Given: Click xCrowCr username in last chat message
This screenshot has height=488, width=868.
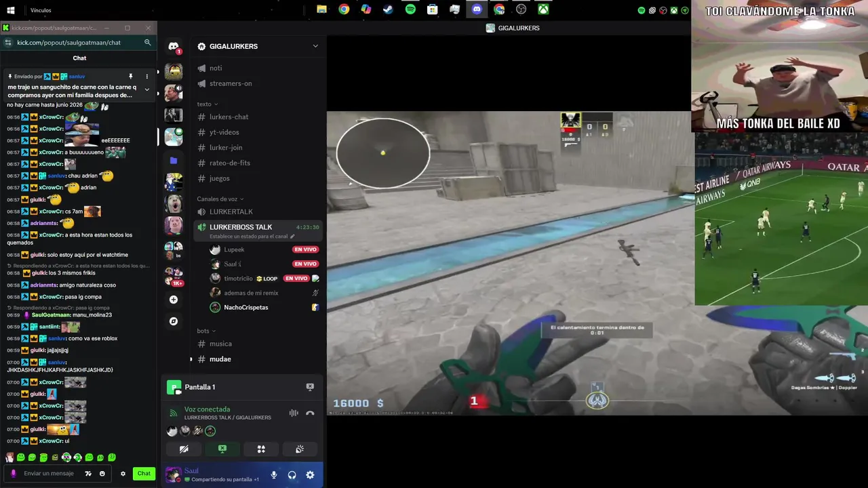Looking at the screenshot, I should tap(51, 441).
